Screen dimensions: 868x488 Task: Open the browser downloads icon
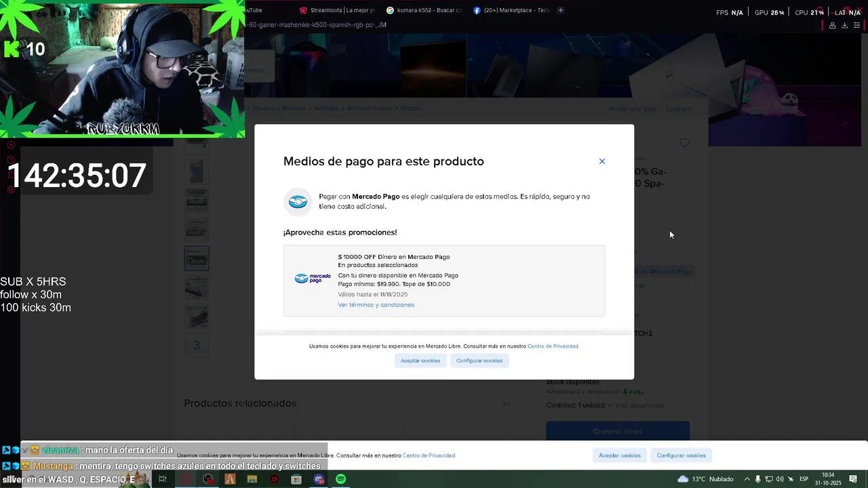point(844,25)
